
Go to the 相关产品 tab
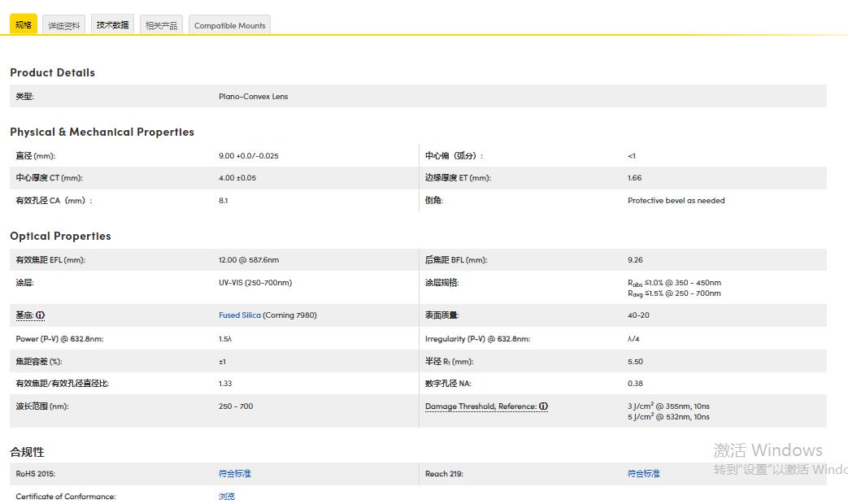click(161, 25)
